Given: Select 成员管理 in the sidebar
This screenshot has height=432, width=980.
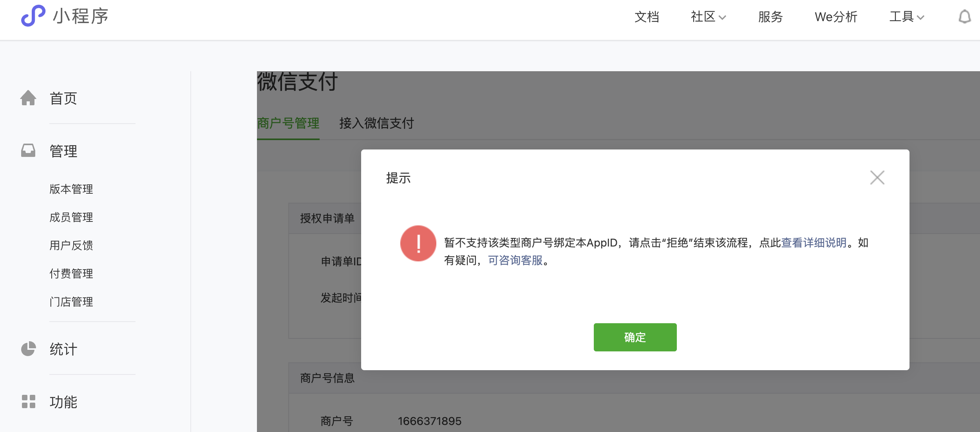Looking at the screenshot, I should pyautogui.click(x=71, y=217).
